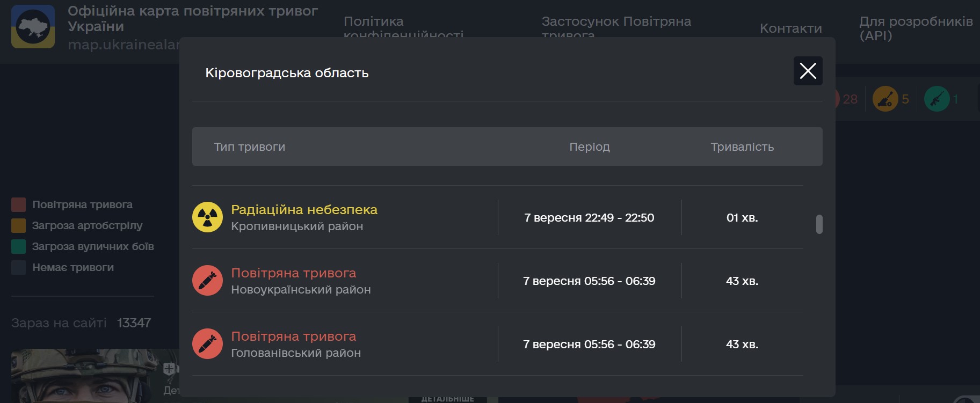Click the air raid bomb icon for Голованівський район

click(207, 344)
